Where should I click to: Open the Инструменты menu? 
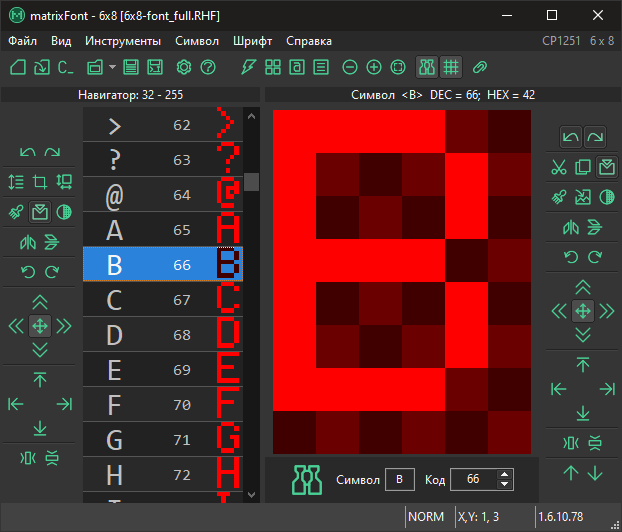pos(123,41)
